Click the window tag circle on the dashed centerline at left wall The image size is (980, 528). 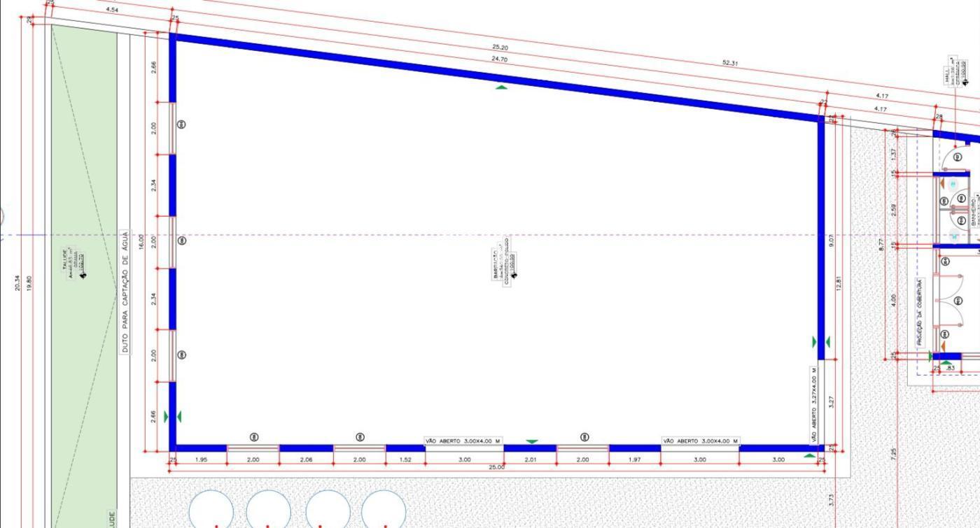click(182, 241)
